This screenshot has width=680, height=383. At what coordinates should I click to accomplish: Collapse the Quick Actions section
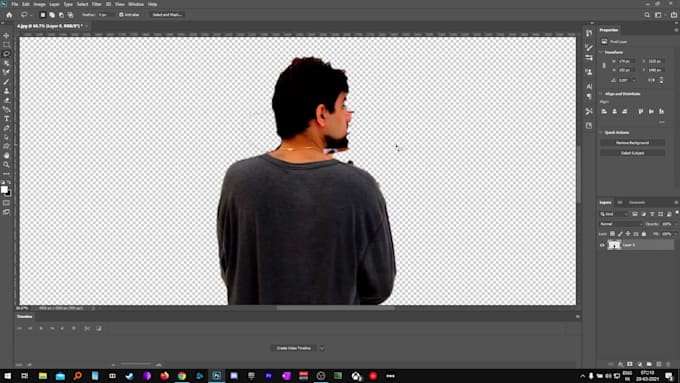(602, 132)
